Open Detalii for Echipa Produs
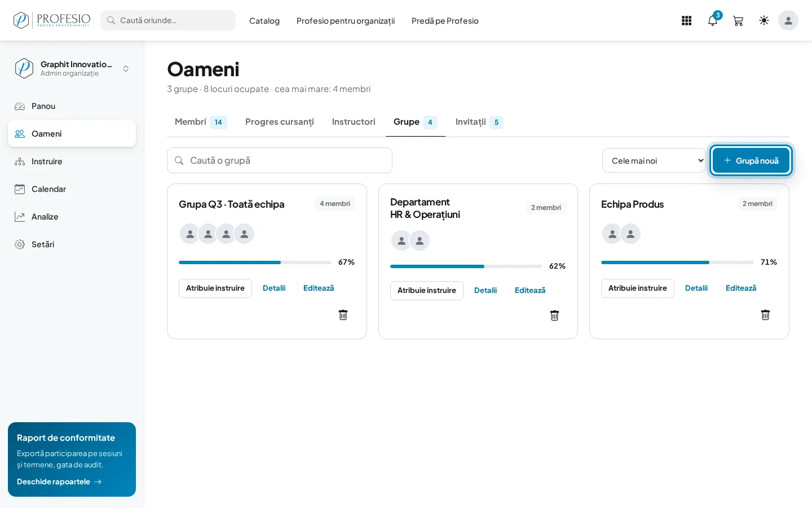The width and height of the screenshot is (812, 508). point(696,288)
